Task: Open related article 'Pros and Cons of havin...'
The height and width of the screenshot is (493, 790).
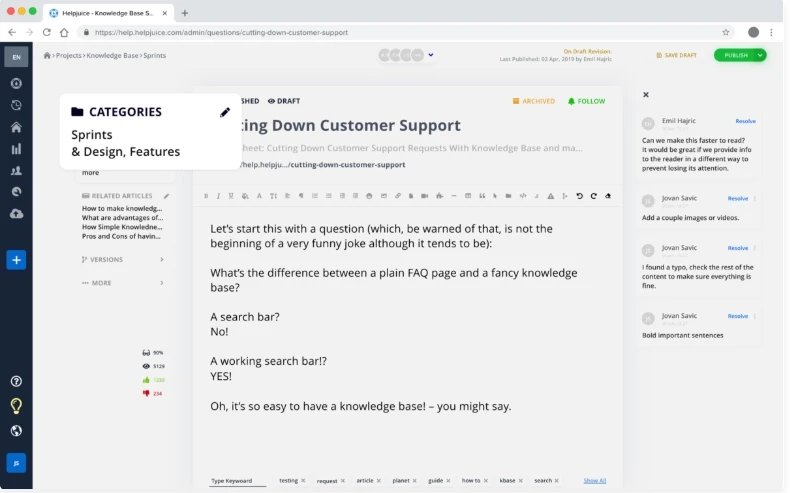Action: click(x=121, y=236)
